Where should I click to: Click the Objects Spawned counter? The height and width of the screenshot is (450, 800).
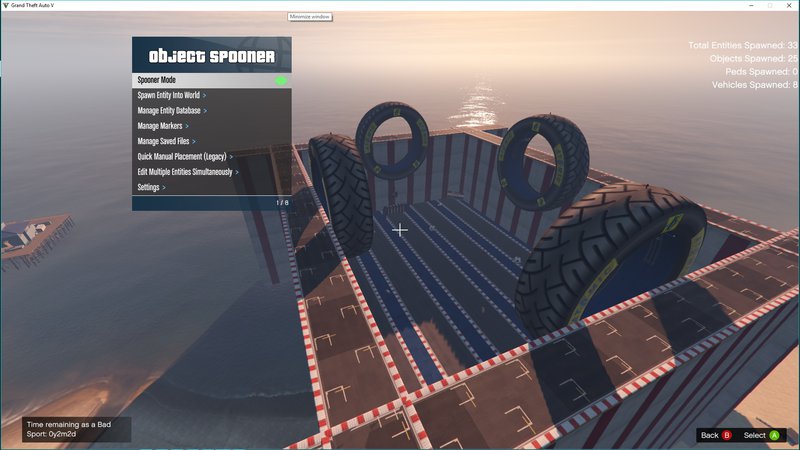(x=754, y=59)
